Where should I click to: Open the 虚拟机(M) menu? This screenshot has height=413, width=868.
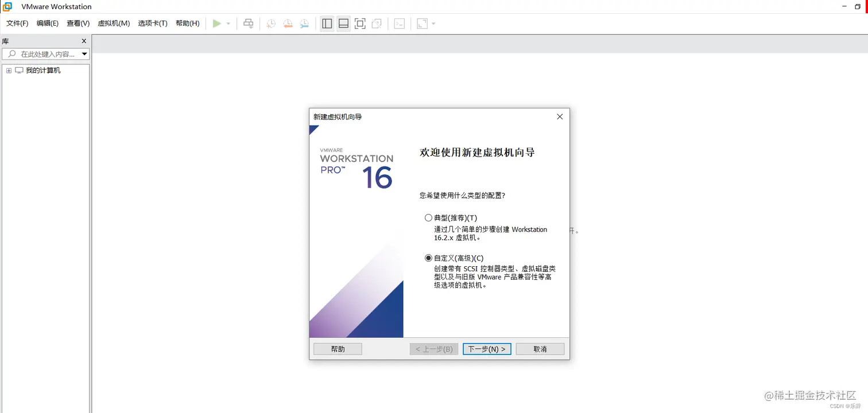(114, 24)
